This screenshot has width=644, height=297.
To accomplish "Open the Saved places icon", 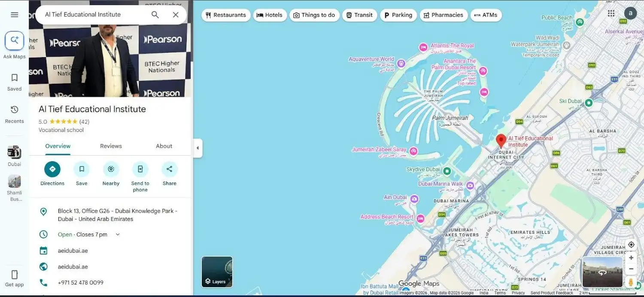I will [14, 78].
